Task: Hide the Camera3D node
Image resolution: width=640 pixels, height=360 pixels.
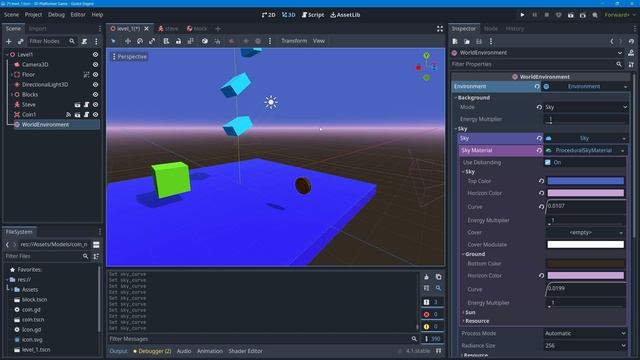Action: [96, 64]
